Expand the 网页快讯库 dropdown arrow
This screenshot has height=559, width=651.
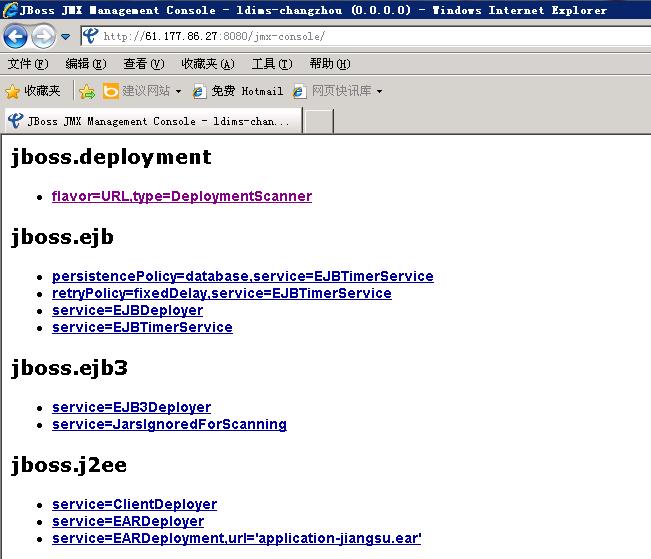click(x=379, y=91)
